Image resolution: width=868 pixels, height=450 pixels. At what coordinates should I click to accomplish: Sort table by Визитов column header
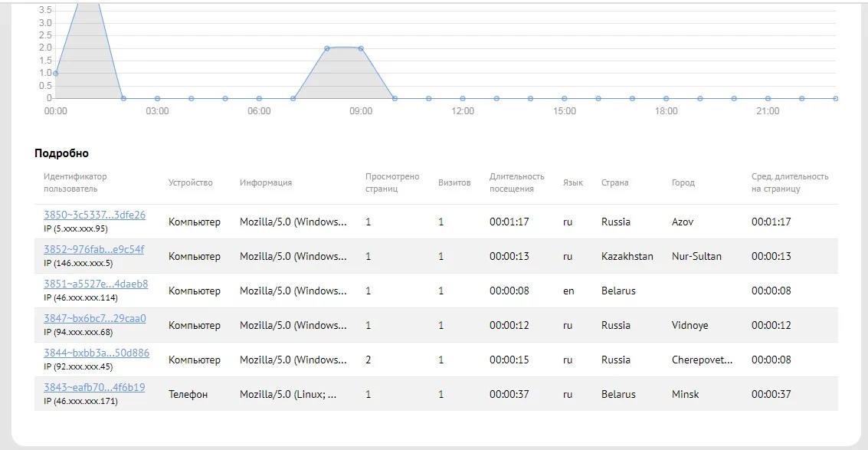[x=454, y=182]
